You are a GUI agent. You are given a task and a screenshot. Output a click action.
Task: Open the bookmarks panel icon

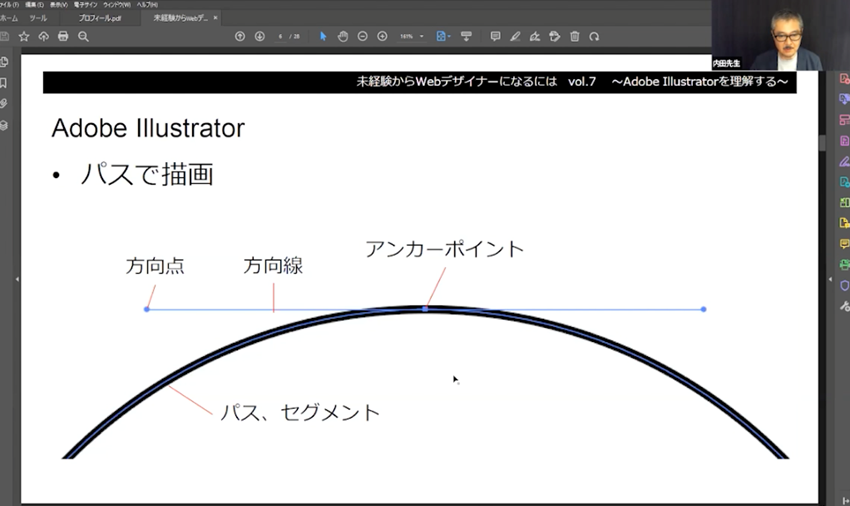[x=4, y=83]
